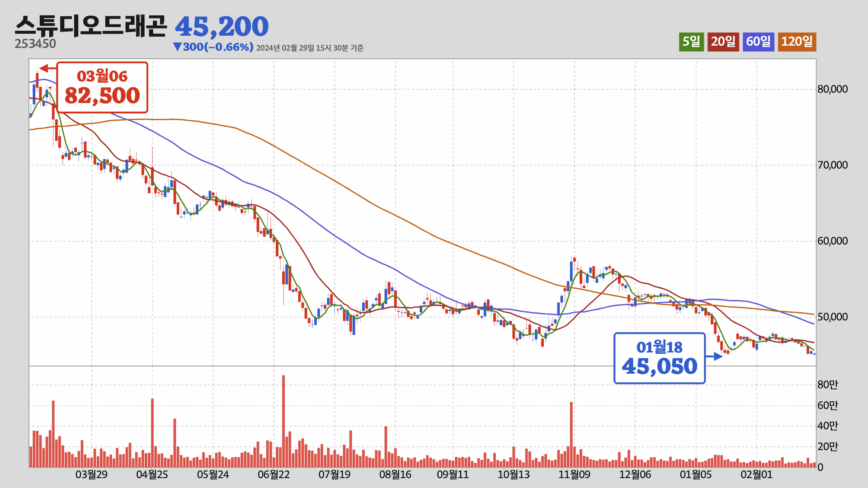Click the 80만 volume axis label
The image size is (868, 488).
[827, 385]
